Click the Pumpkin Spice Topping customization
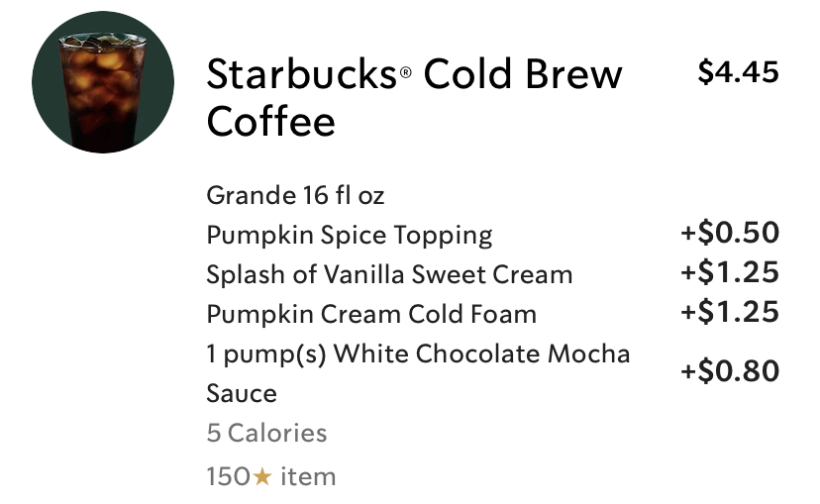Image resolution: width=820 pixels, height=504 pixels. (x=349, y=235)
